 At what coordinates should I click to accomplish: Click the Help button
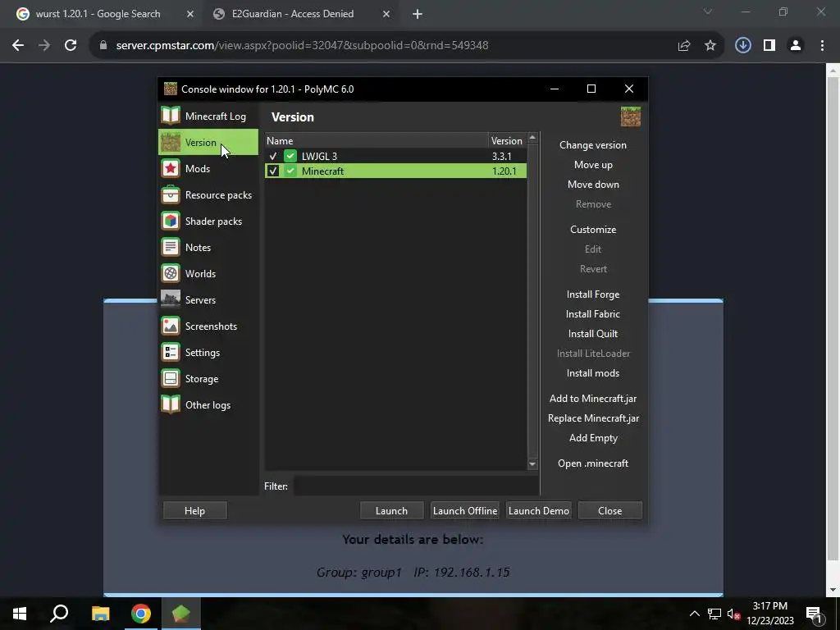194,510
